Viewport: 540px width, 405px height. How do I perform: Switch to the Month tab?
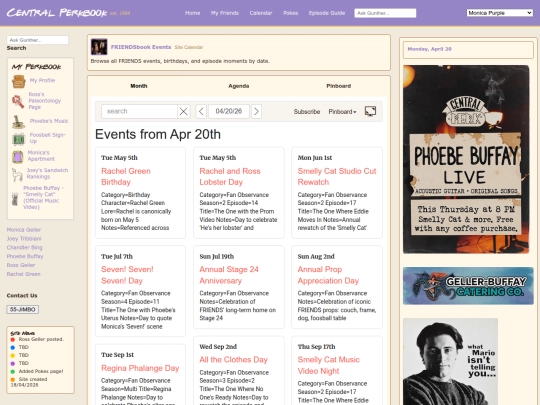139,86
